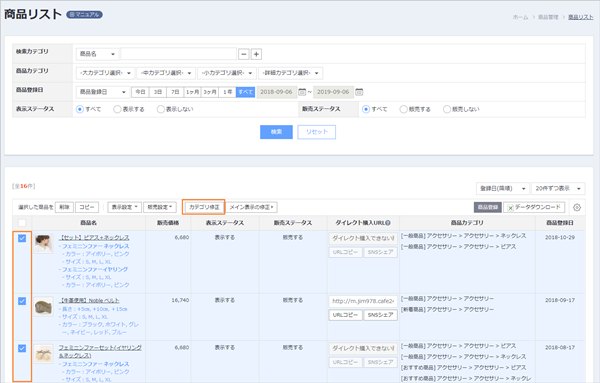Click the リセット reset button
This screenshot has height=383, width=600.
pos(317,132)
